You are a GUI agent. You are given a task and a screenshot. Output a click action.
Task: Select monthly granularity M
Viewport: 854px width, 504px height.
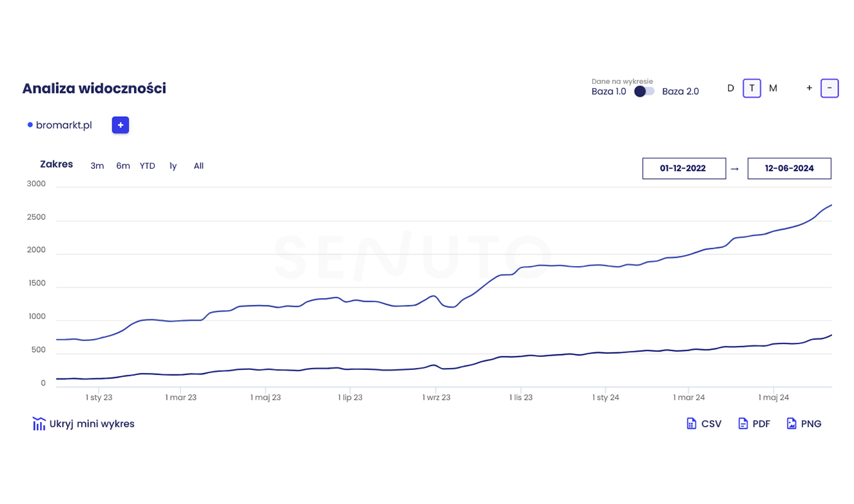tap(773, 88)
